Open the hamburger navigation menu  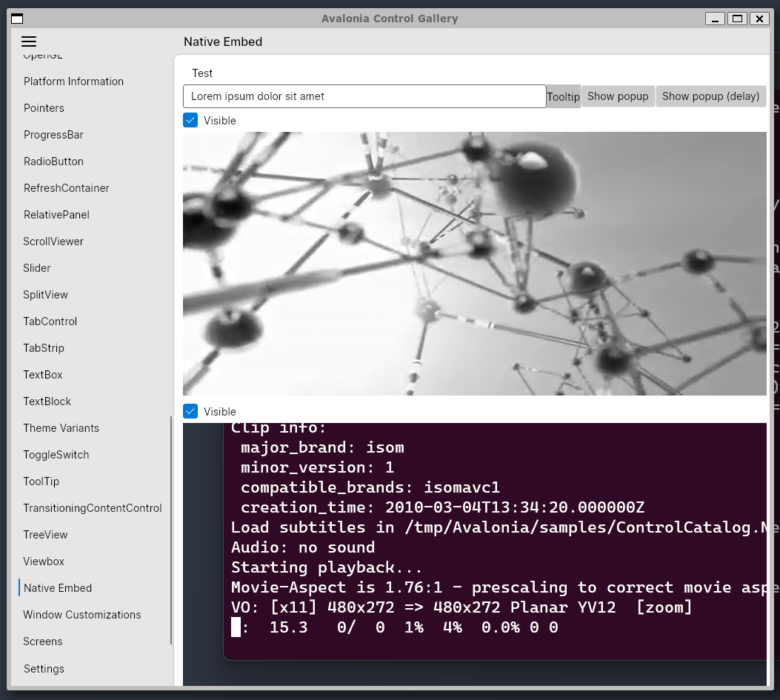29,41
